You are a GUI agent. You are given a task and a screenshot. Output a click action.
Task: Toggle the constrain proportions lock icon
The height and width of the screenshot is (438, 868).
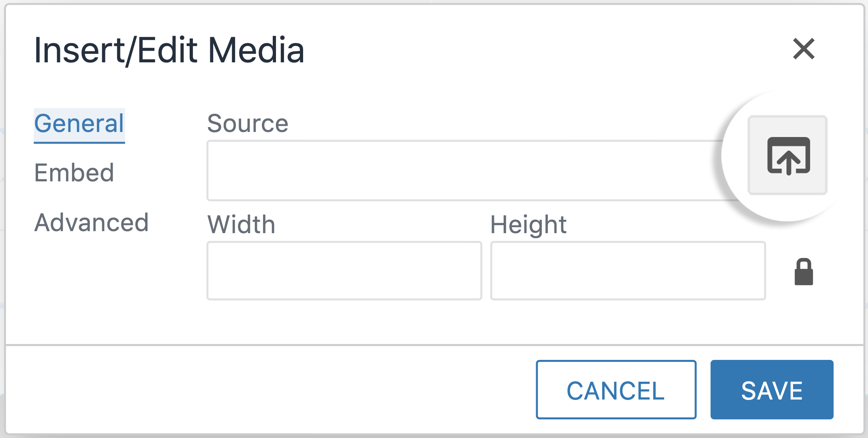[804, 271]
